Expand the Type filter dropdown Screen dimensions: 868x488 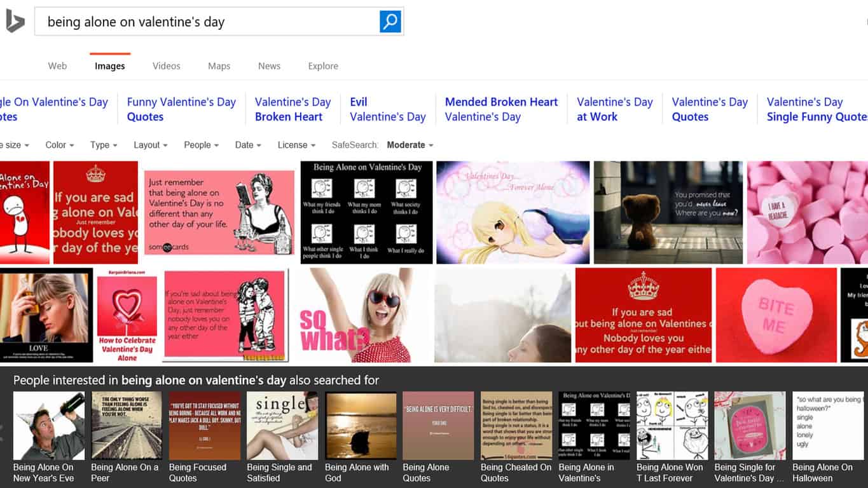pos(104,145)
